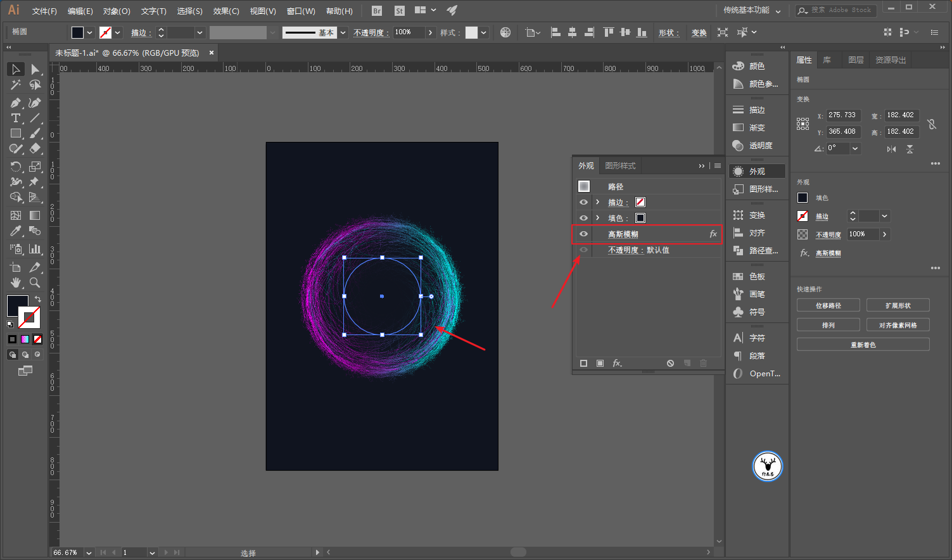This screenshot has width=952, height=560.
Task: Open the workspace switcher dropdown
Action: (752, 10)
